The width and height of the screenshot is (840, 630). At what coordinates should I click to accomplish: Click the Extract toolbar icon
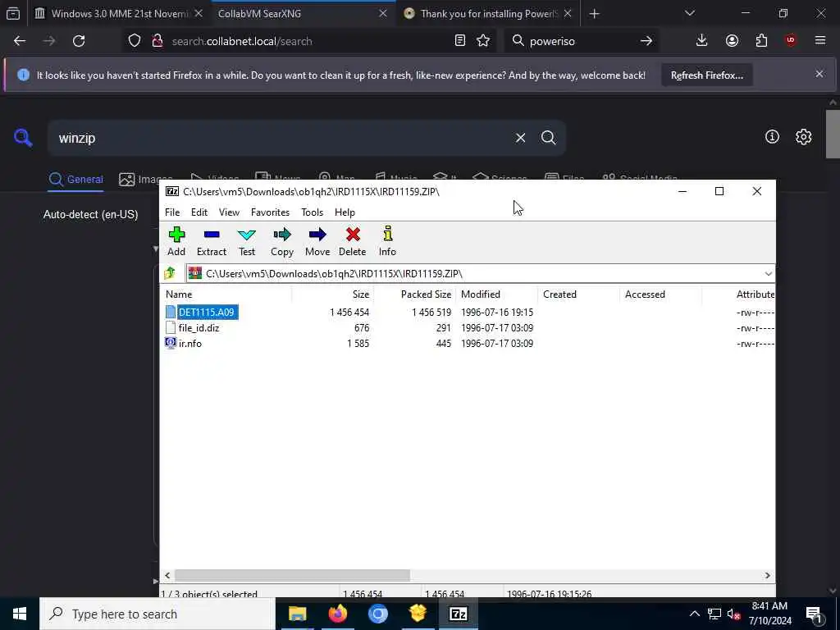coord(212,241)
